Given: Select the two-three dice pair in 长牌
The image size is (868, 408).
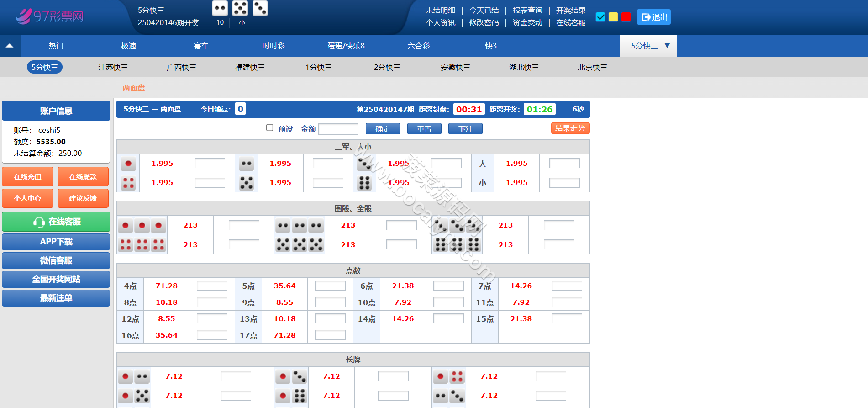Looking at the screenshot, I should 449,396.
